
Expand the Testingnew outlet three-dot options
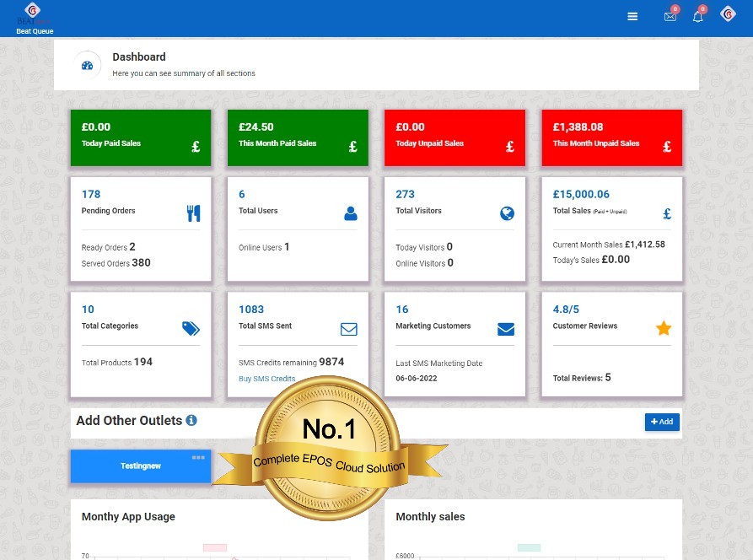click(x=198, y=457)
